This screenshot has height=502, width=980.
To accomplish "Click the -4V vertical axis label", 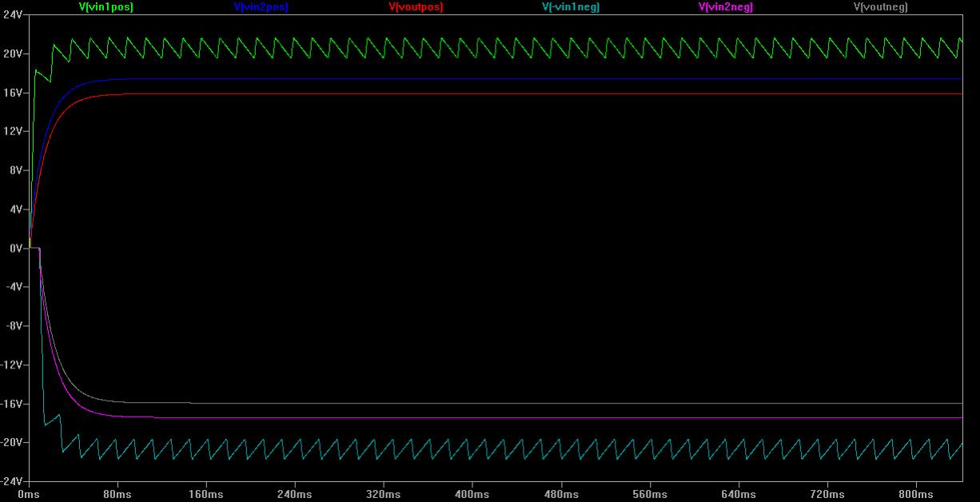I will 14,287.
